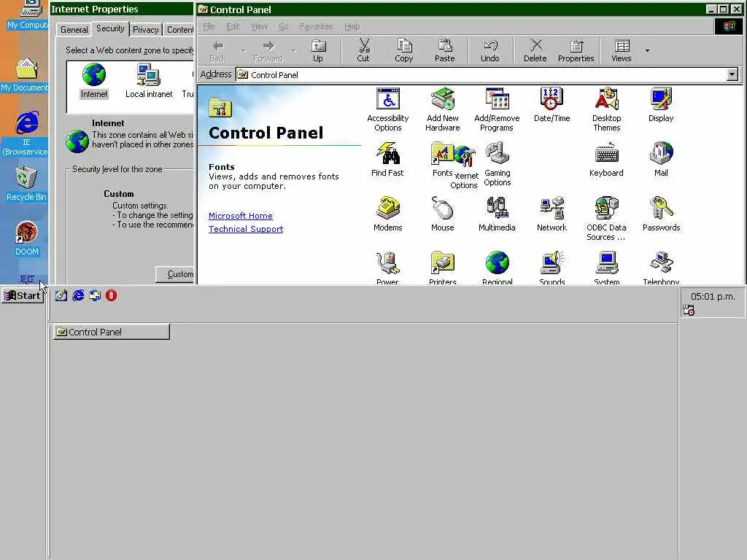
Task: Launch Internet Explorer from Quick Launch
Action: tap(78, 296)
